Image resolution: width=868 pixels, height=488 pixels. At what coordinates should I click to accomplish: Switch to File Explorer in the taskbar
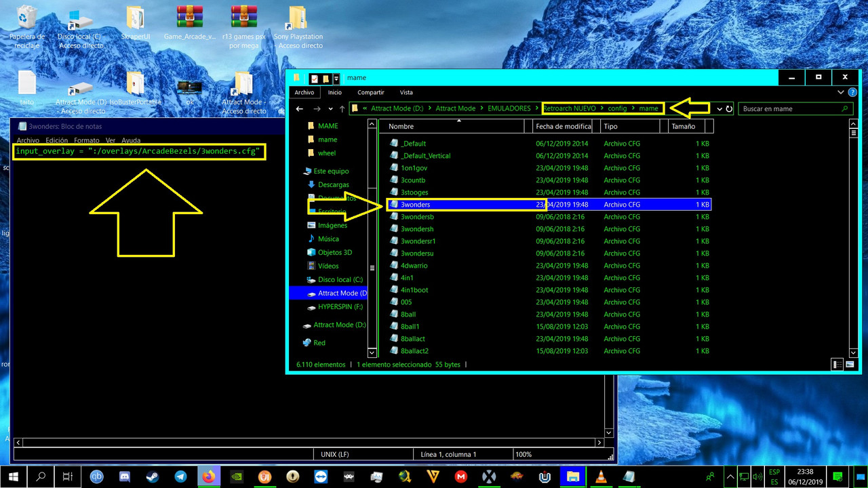573,476
